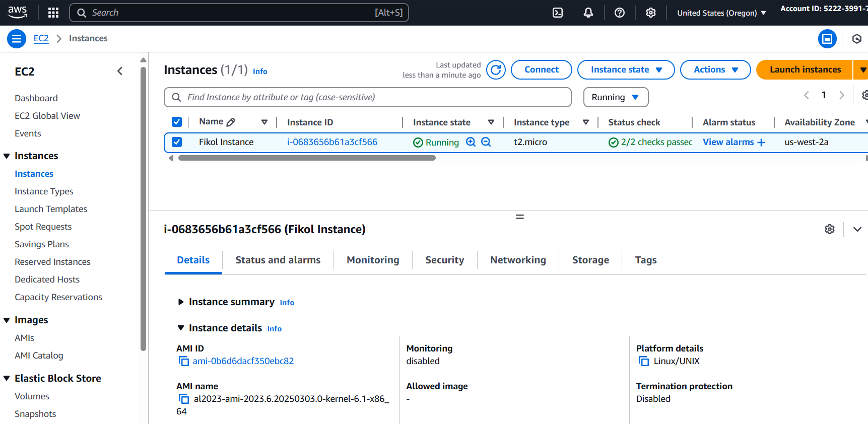
Task: Open instance ID i-0683656b61a3cf566 link
Action: [332, 142]
